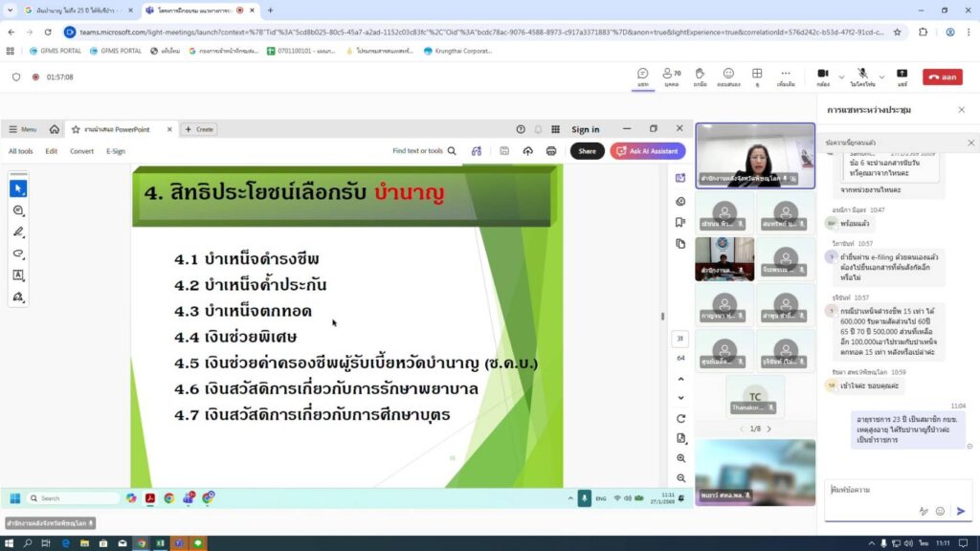Open the Convert tab in Acrobat
The image size is (980, 551).
(x=81, y=151)
